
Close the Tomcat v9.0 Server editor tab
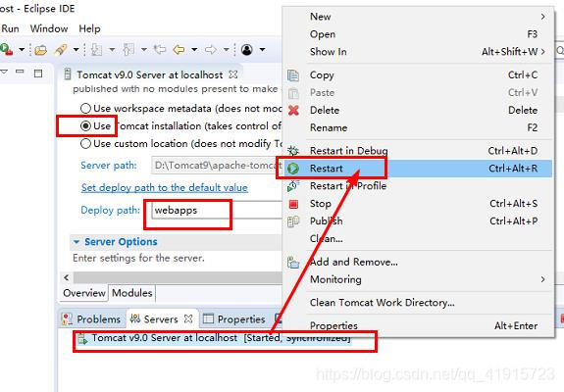coord(233,74)
